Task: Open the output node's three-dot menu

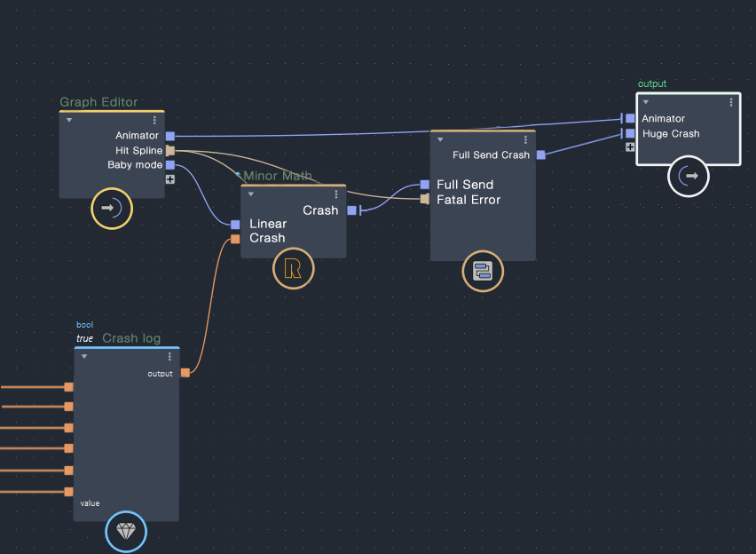Action: coord(731,102)
